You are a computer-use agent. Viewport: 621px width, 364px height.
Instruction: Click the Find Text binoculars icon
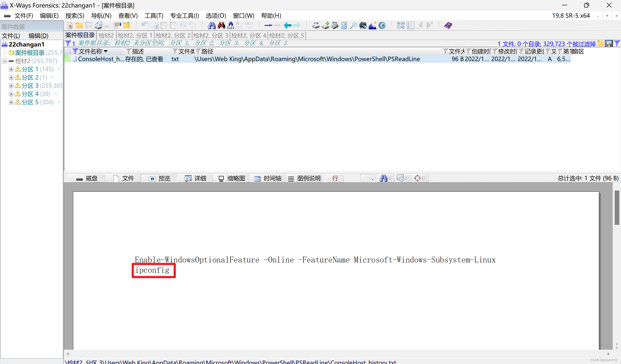click(x=211, y=25)
